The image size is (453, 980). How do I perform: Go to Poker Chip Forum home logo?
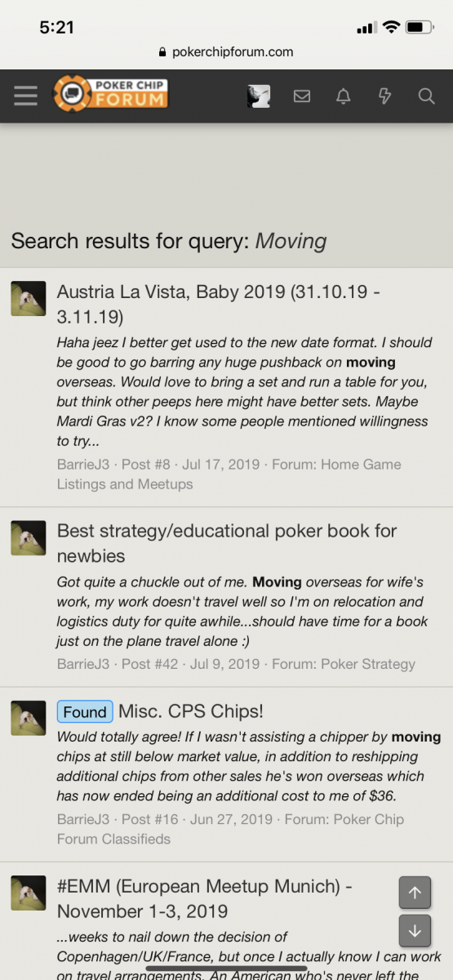(110, 94)
